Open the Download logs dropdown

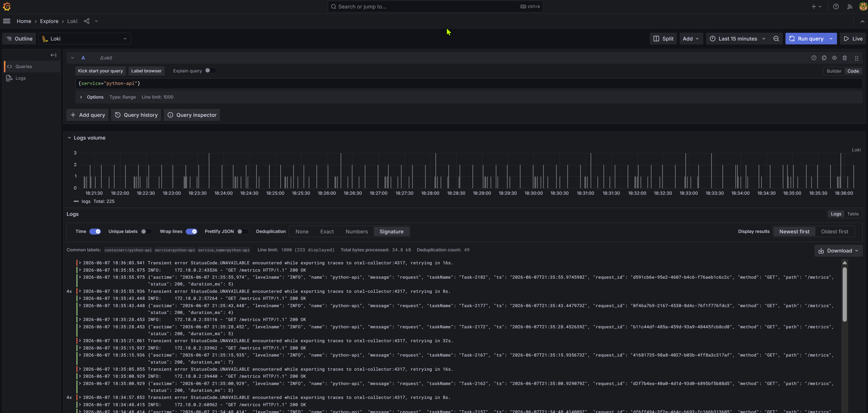pos(838,251)
